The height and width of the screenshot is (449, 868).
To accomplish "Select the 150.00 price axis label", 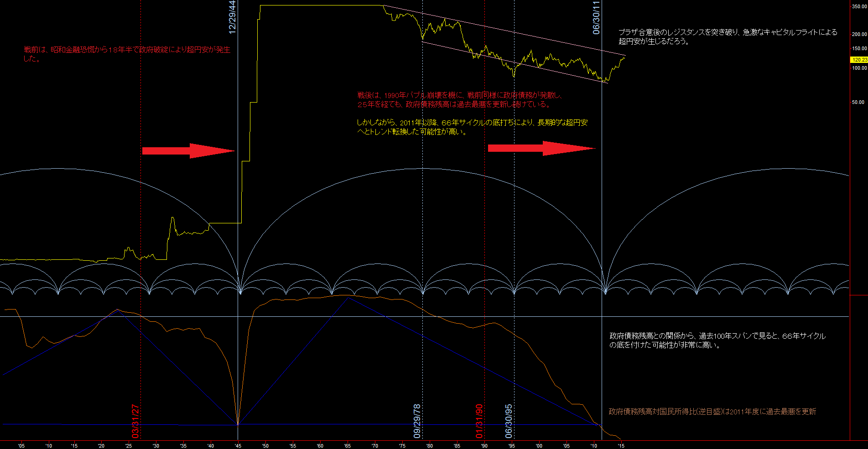I will 859,48.
